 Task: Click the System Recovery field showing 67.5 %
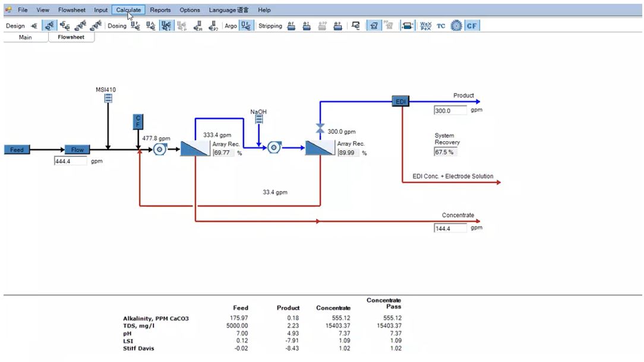[446, 152]
